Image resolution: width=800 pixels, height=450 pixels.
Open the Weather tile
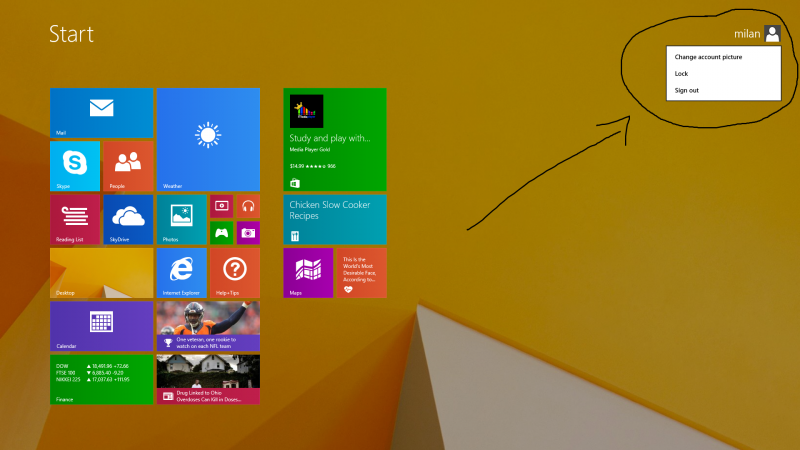click(x=208, y=139)
